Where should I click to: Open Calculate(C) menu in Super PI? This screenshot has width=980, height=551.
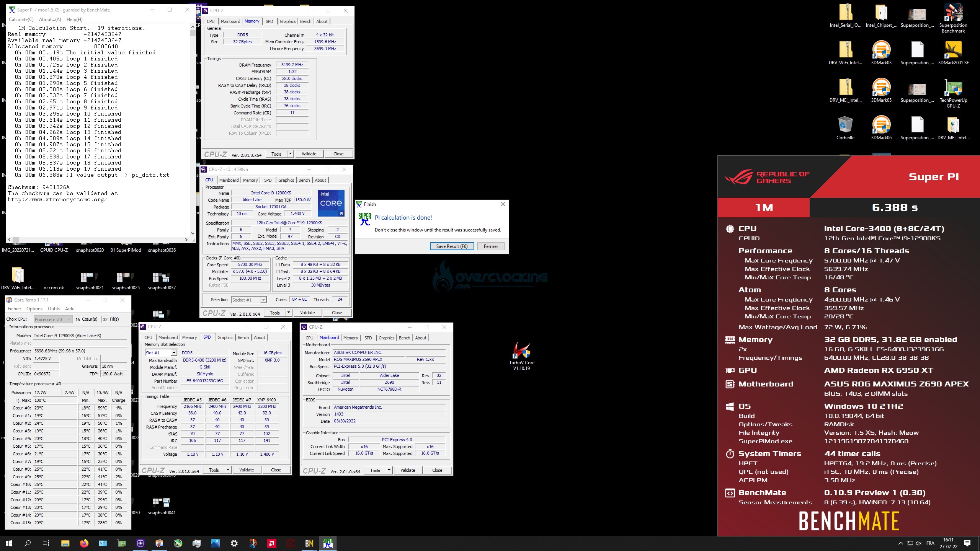21,20
